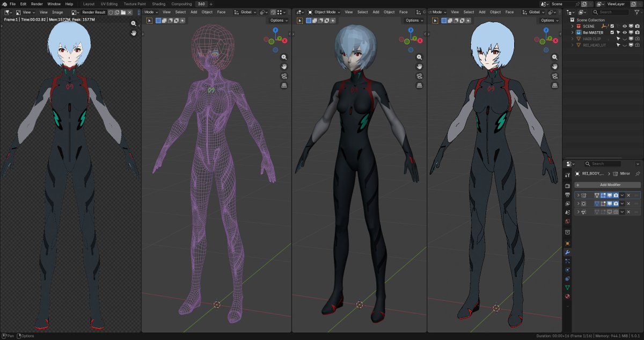Show HAIR CLIP object in viewport
Image resolution: width=644 pixels, height=340 pixels.
point(624,39)
